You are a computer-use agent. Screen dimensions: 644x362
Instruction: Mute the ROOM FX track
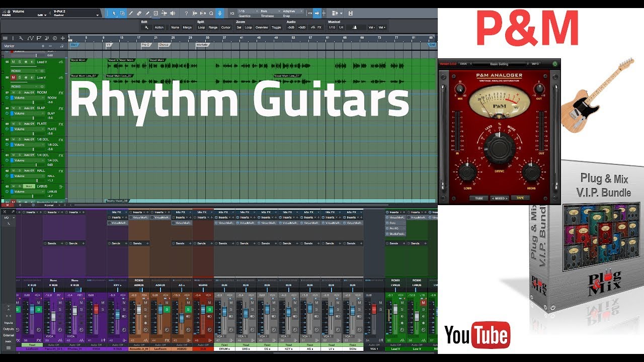tap(14, 93)
